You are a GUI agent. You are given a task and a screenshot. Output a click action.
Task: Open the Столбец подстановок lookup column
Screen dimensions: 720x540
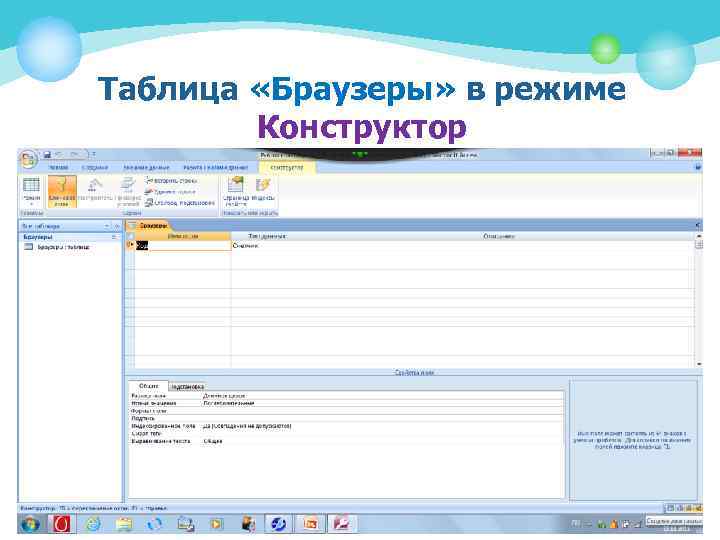click(180, 202)
